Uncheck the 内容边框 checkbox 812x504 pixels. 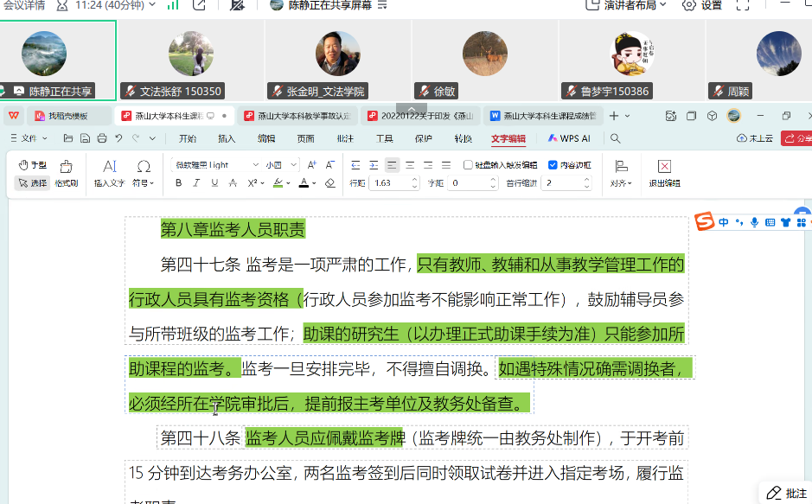point(553,164)
